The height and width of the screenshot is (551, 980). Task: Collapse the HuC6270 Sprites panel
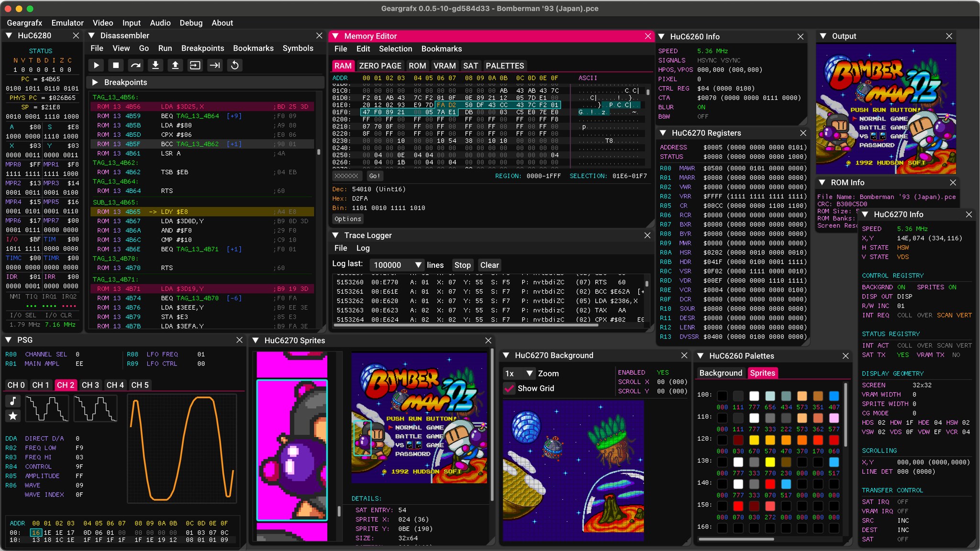[x=256, y=341]
